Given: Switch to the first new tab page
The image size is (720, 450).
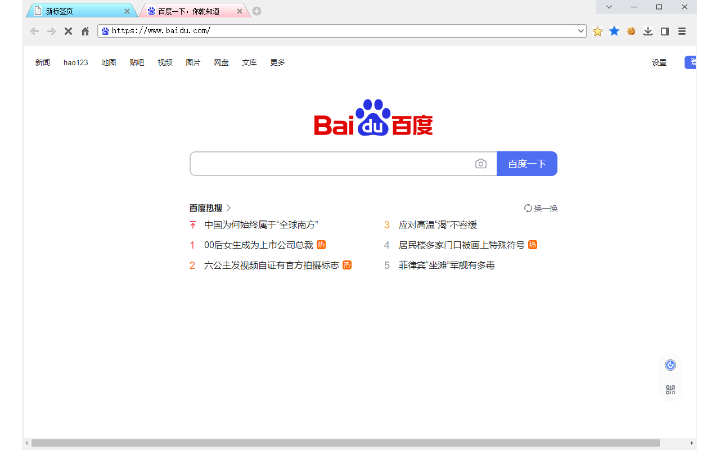Looking at the screenshot, I should tap(80, 11).
